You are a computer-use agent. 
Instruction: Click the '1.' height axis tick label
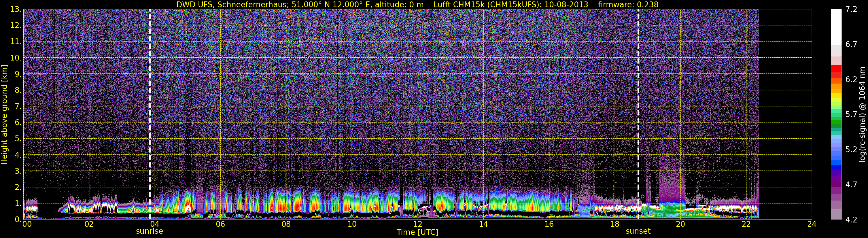[18, 203]
